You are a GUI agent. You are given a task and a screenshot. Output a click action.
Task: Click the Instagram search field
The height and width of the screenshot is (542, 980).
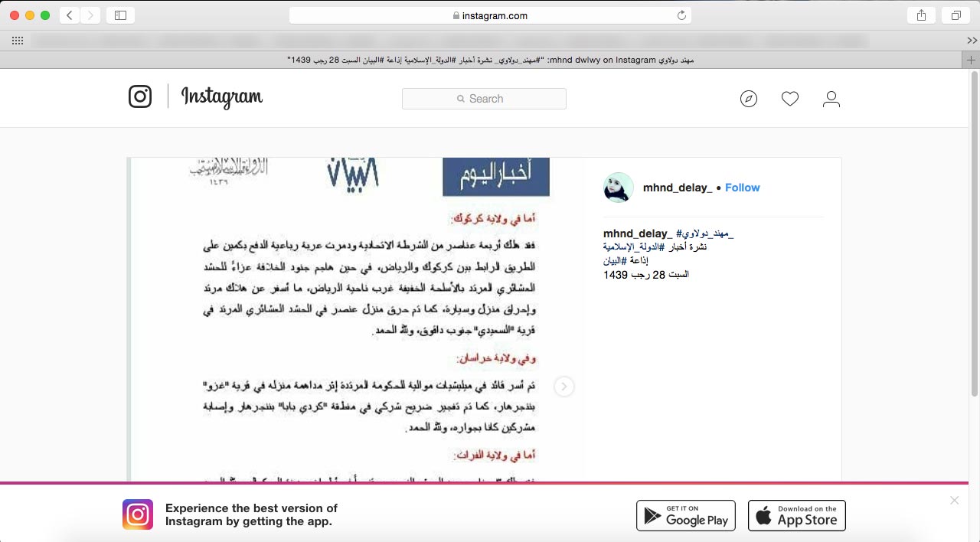484,99
